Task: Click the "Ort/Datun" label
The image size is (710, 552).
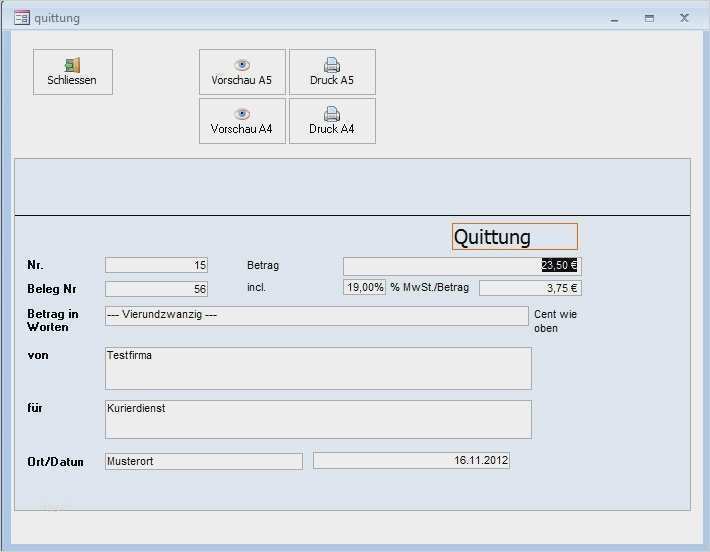Action: 55,462
